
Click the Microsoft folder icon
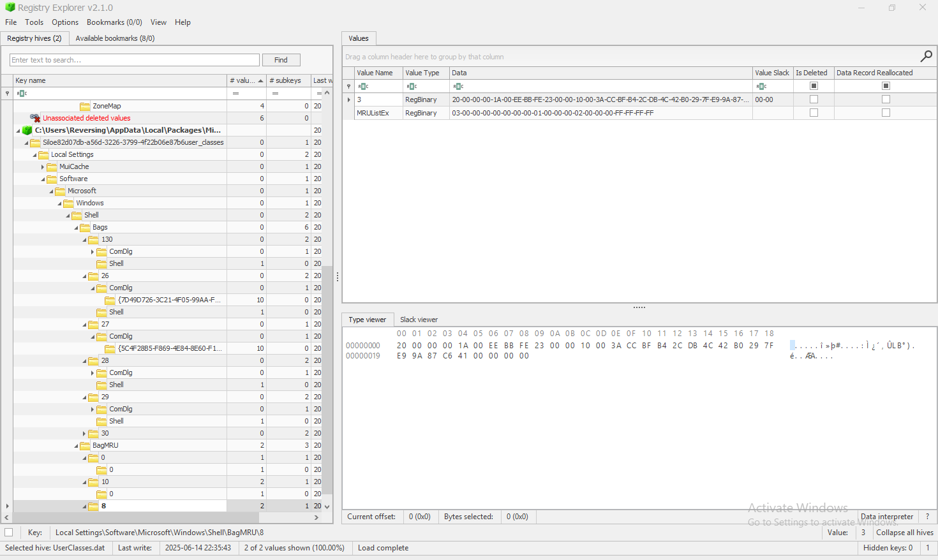[60, 191]
